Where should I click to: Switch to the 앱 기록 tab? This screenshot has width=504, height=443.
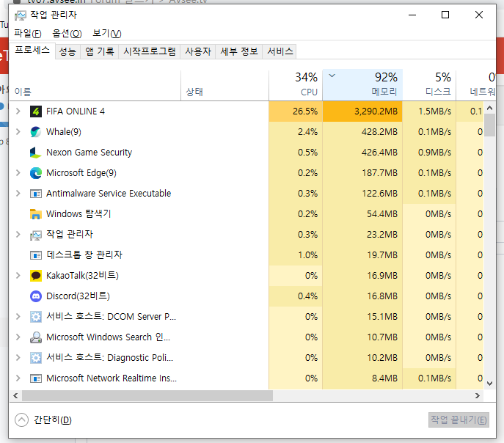click(x=100, y=52)
